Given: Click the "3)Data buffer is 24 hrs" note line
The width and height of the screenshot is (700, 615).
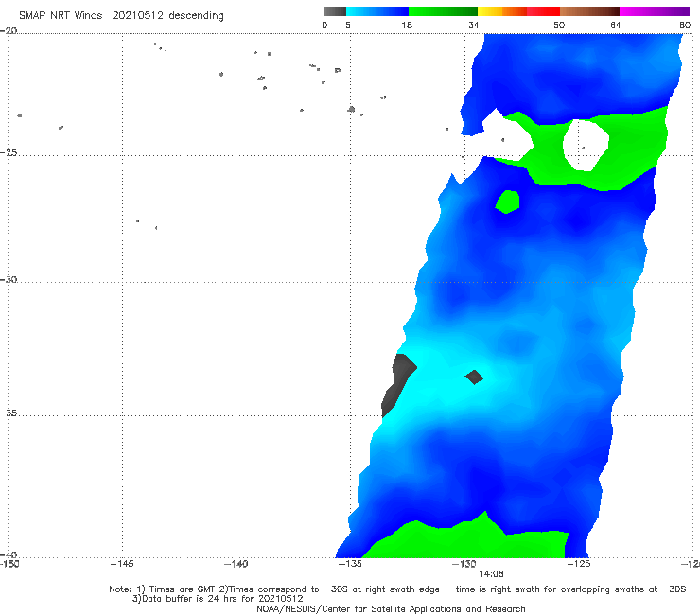Looking at the screenshot, I should pos(218,599).
